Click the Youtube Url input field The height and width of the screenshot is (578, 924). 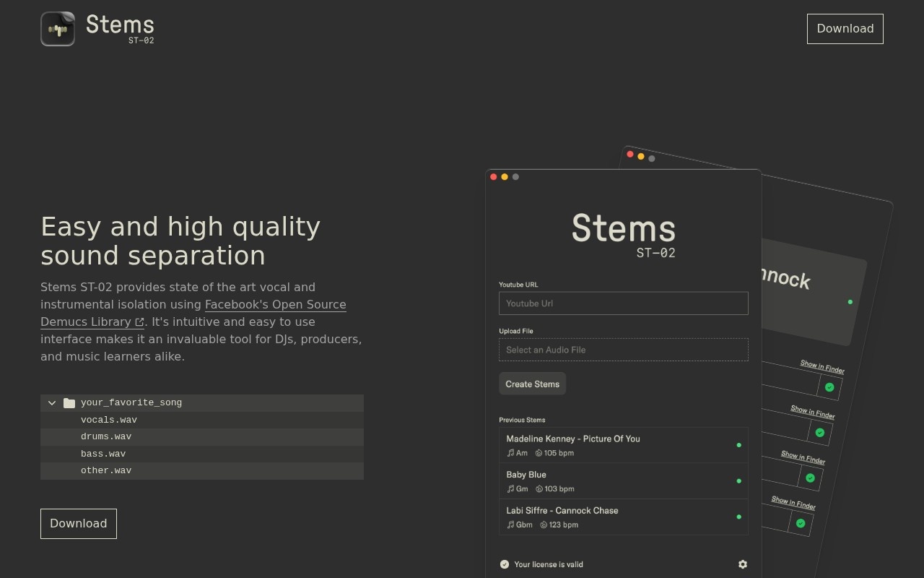pos(624,303)
